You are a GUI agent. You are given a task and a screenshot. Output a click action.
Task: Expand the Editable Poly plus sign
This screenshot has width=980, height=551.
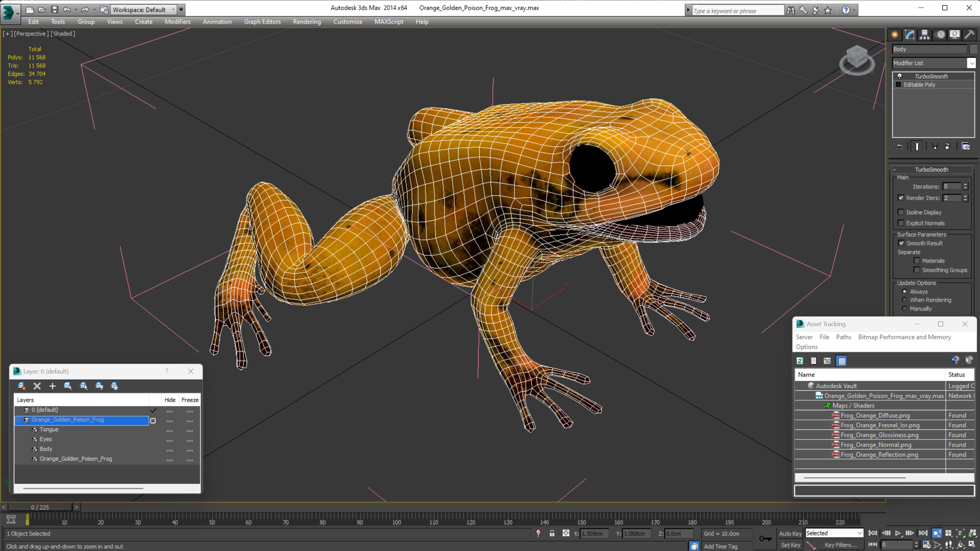(x=898, y=85)
